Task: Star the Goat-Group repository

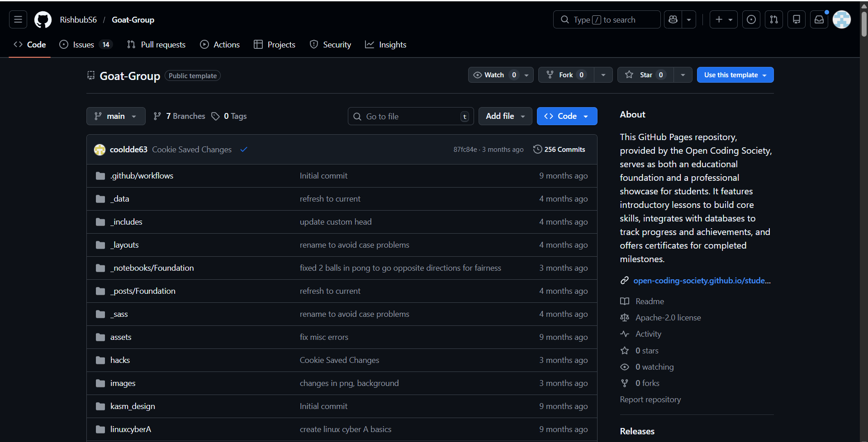Action: (646, 75)
